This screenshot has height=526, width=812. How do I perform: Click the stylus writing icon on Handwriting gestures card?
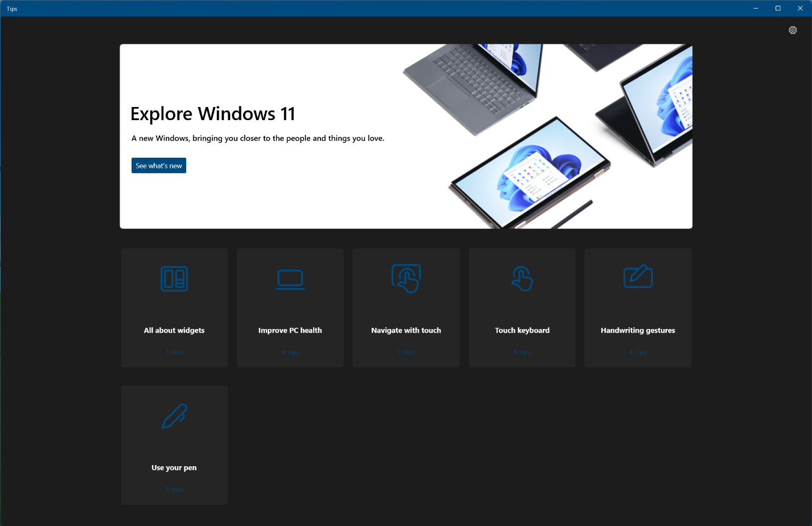tap(638, 277)
